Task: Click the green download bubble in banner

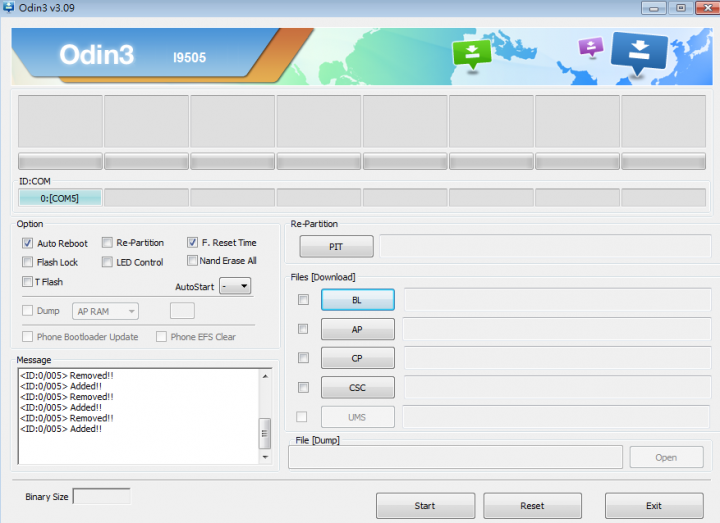Action: 472,54
